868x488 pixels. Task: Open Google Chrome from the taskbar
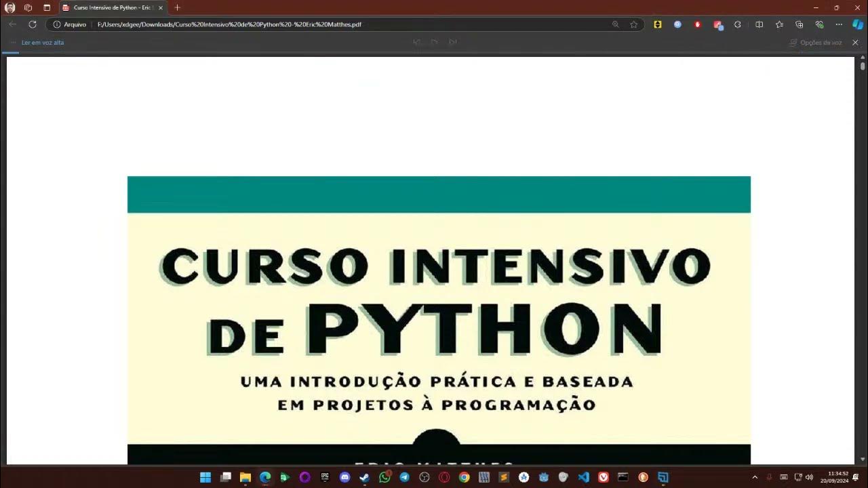pos(464,477)
